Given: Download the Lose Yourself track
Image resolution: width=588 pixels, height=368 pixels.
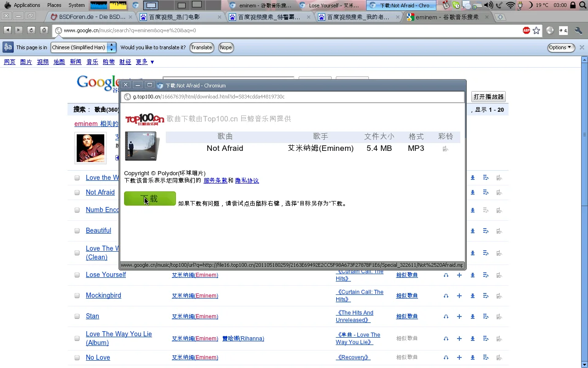Looking at the screenshot, I should point(473,275).
